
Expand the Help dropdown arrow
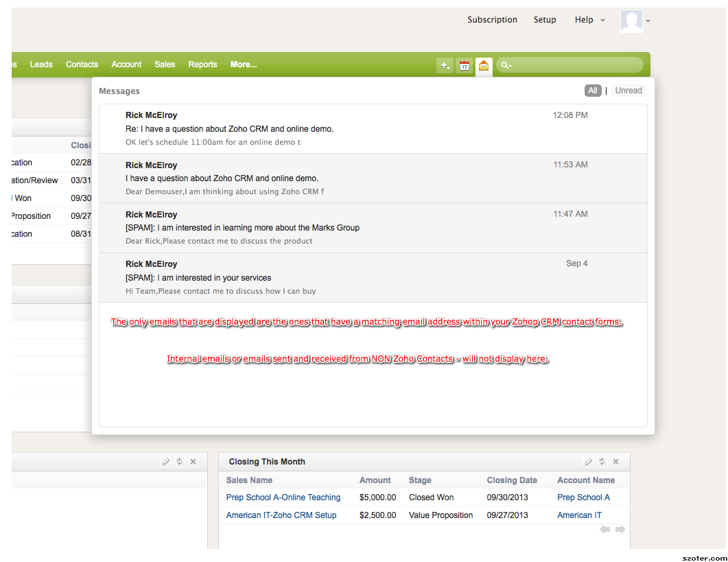602,21
